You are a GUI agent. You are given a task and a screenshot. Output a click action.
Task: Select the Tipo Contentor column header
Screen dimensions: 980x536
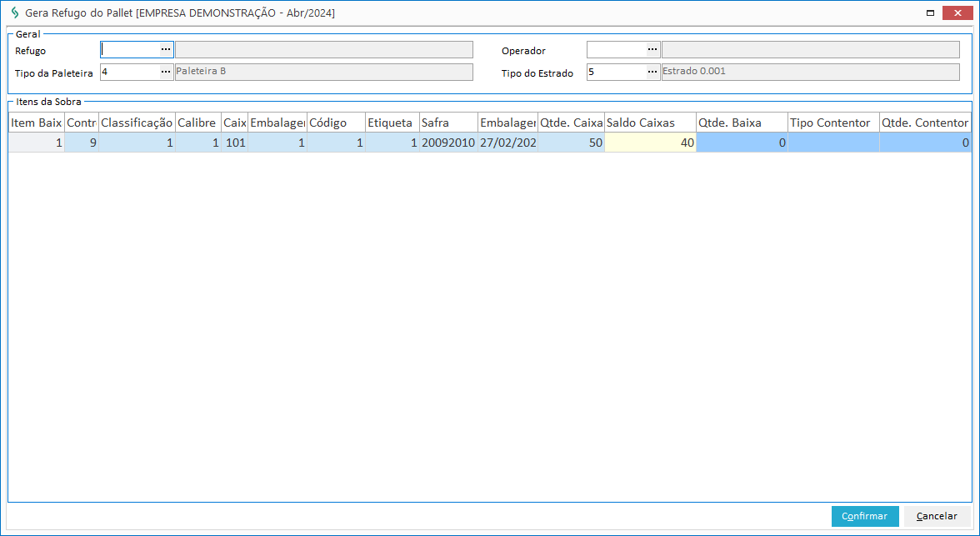point(833,123)
